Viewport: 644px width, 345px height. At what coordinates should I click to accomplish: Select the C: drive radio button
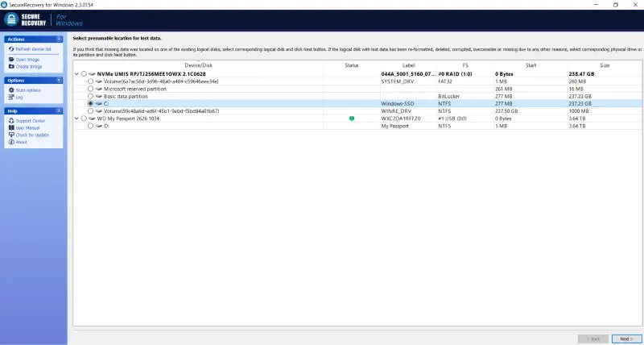pyautogui.click(x=90, y=104)
